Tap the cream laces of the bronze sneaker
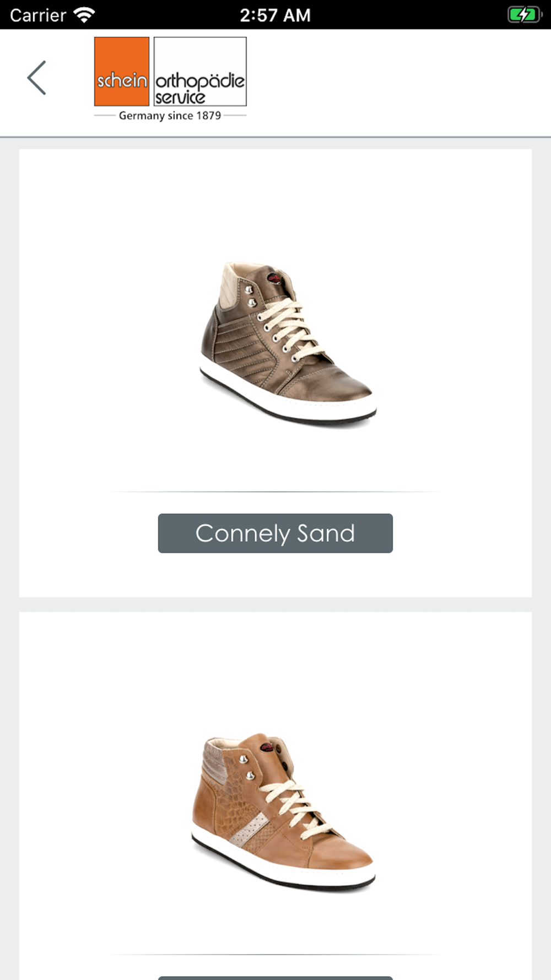The width and height of the screenshot is (551, 980). (285, 329)
